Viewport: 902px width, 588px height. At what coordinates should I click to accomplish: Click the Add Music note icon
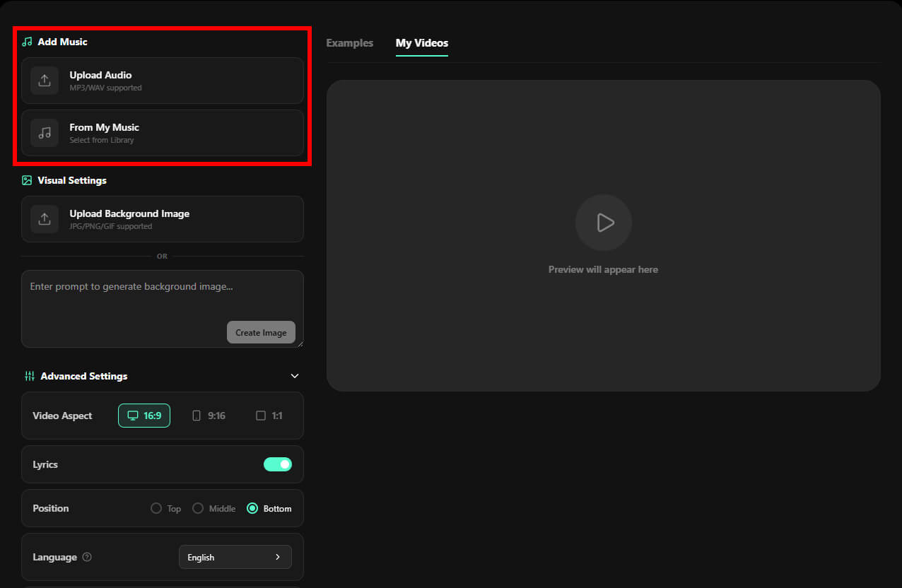27,42
